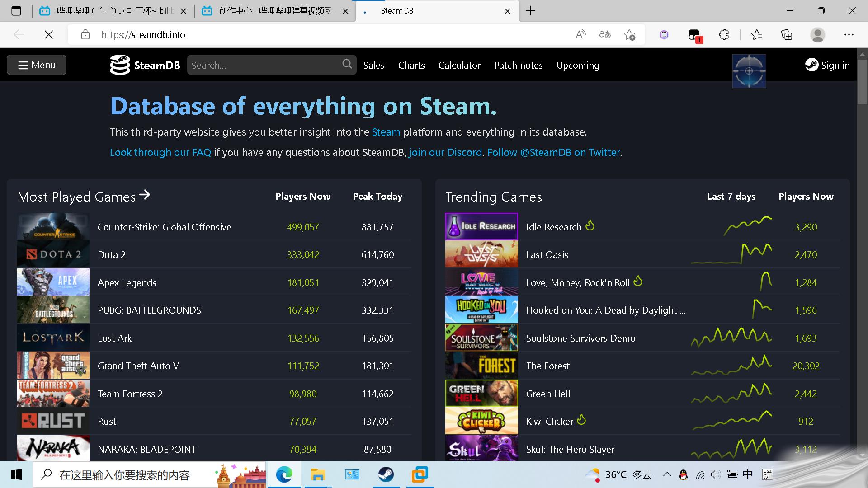Click flame icon next to Idle Research

tap(590, 225)
